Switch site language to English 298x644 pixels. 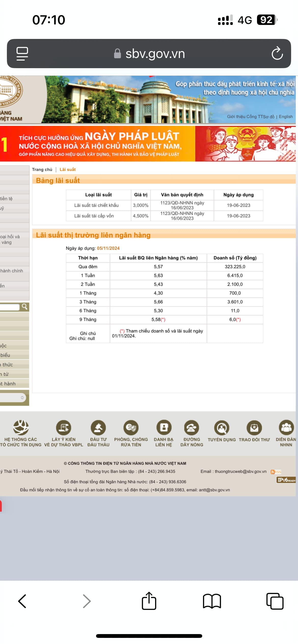pyautogui.click(x=286, y=117)
